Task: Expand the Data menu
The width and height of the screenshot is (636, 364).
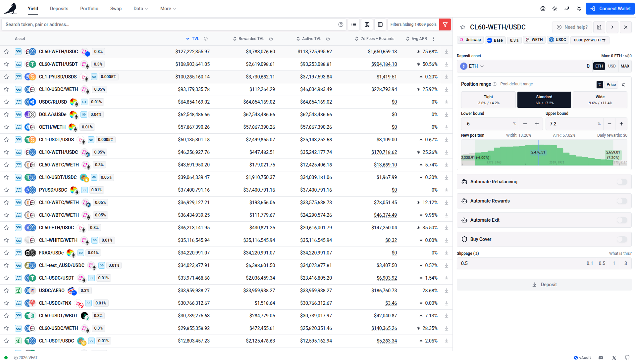Action: tap(141, 9)
